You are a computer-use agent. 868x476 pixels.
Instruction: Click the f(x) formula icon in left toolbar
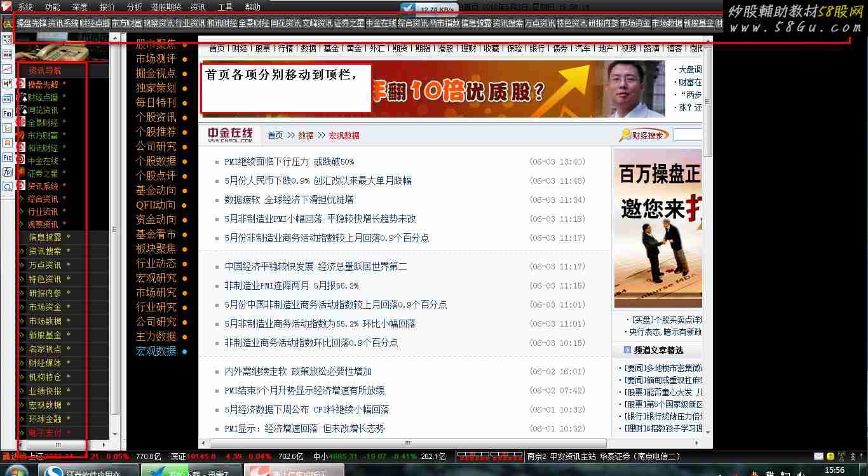(8, 172)
